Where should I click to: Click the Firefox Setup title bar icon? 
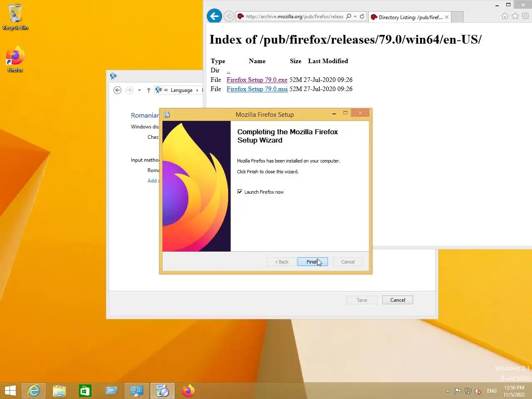pos(167,114)
